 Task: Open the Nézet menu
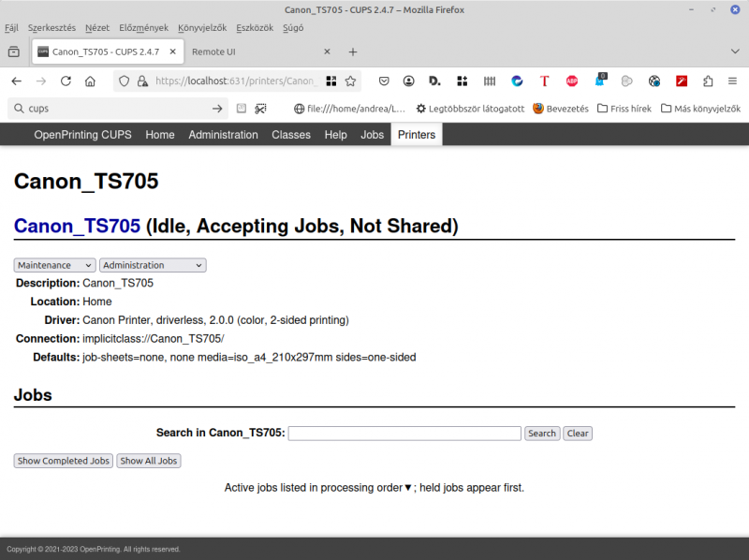tap(97, 28)
